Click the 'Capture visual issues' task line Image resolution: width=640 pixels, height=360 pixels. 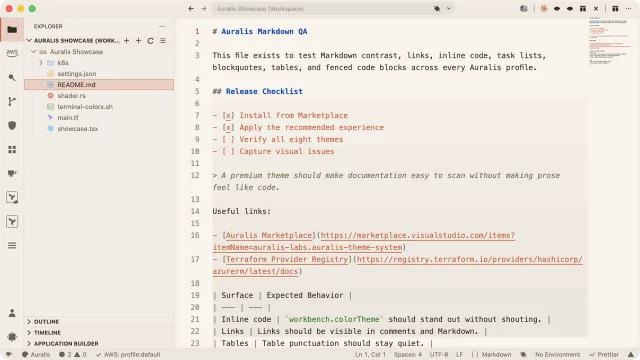point(273,151)
